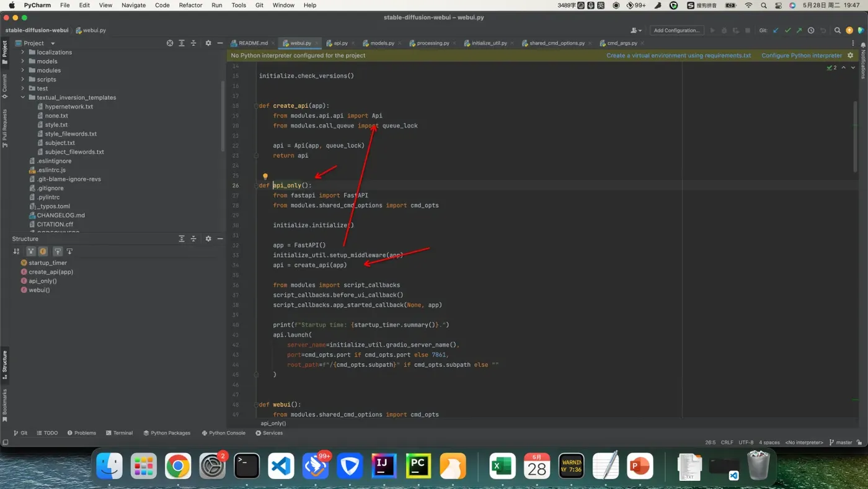Viewport: 868px width, 489px height.
Task: Hide the Project tool window
Action: (220, 43)
